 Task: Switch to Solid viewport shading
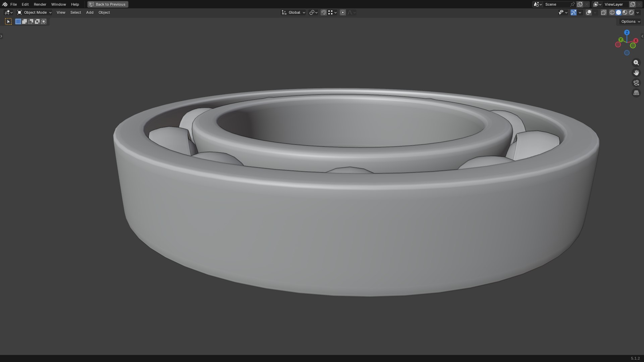(x=619, y=12)
